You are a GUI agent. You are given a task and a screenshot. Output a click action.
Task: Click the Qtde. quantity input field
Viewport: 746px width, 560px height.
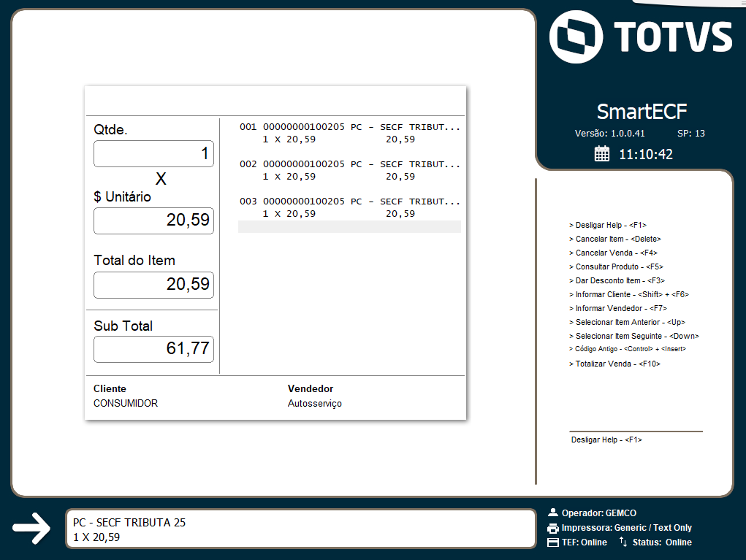coord(153,153)
